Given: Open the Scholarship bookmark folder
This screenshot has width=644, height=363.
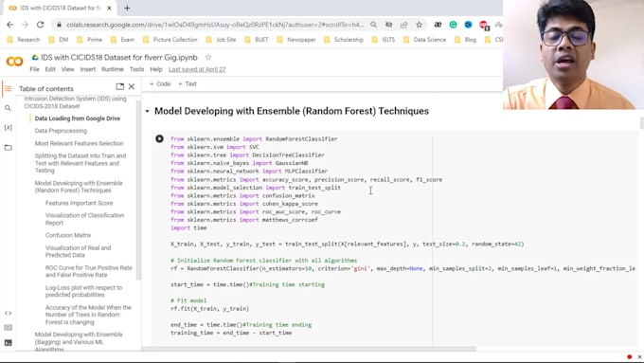Looking at the screenshot, I should click(344, 40).
